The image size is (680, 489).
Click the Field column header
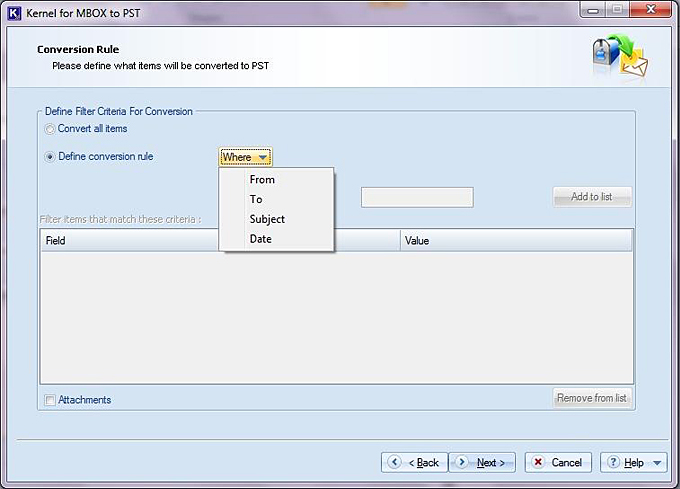click(130, 241)
